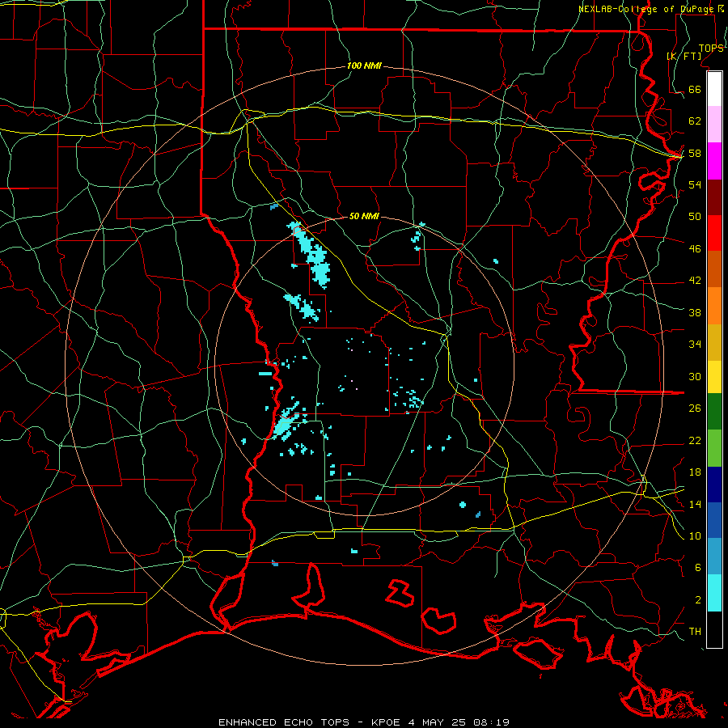The image size is (728, 728).
Task: Click the legend value '6'
Action: pos(697,568)
